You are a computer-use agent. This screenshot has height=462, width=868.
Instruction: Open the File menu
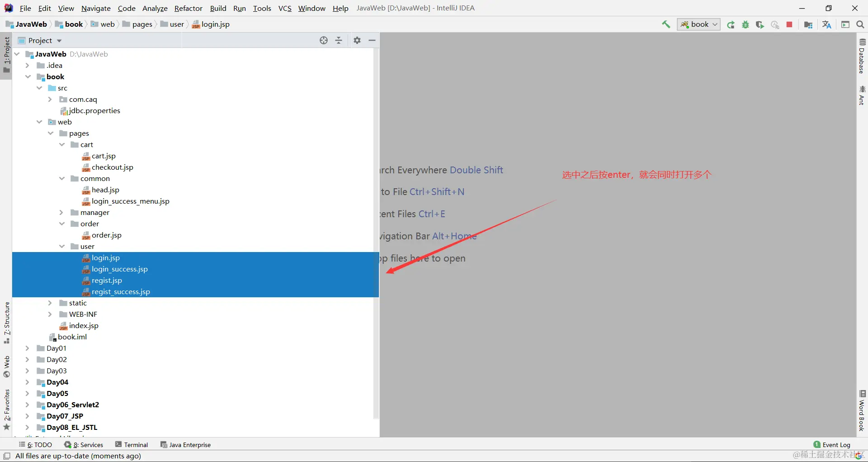(x=25, y=8)
